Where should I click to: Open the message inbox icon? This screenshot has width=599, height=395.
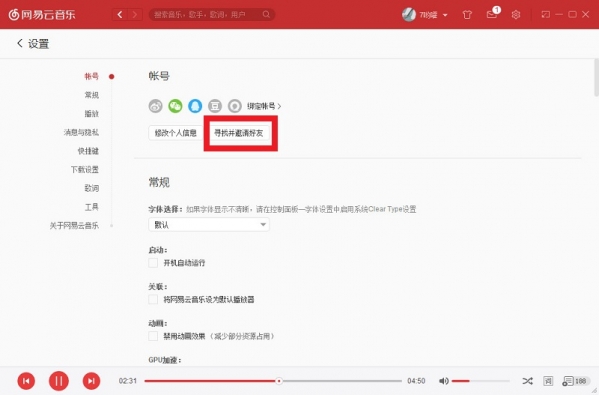coord(492,15)
